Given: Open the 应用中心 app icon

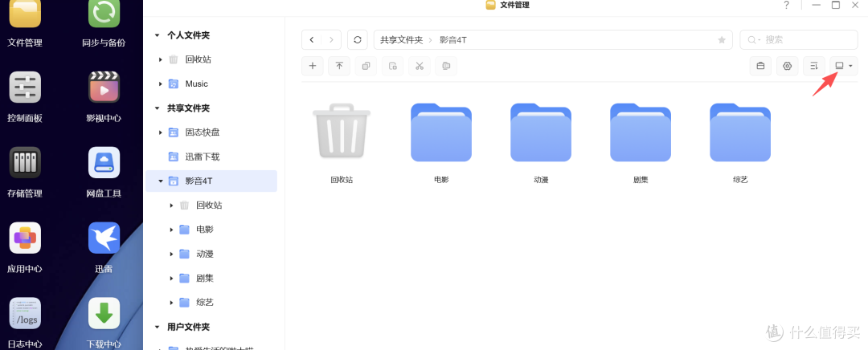Looking at the screenshot, I should 25,238.
